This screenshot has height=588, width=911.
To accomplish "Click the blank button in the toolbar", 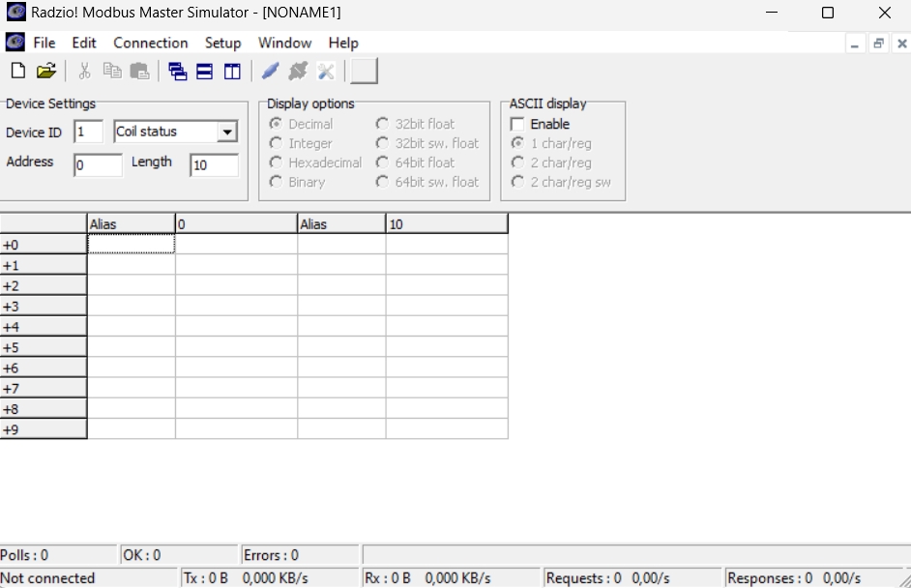I will pyautogui.click(x=364, y=71).
